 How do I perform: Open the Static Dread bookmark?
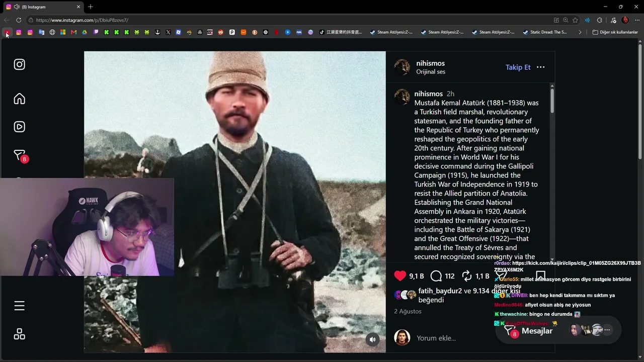[545, 32]
